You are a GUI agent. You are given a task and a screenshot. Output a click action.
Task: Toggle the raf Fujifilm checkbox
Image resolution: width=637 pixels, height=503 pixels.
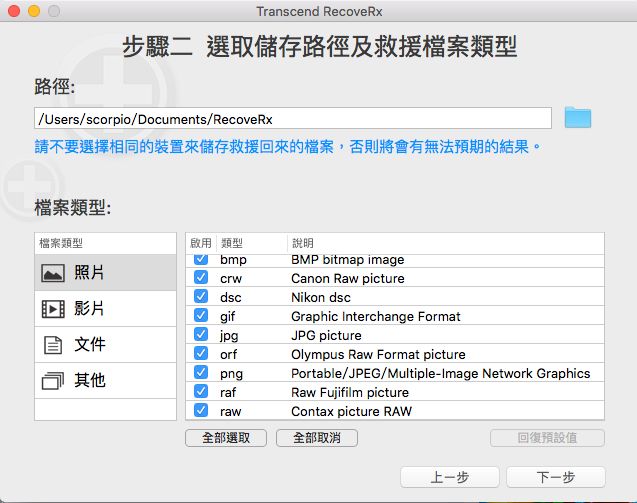tap(201, 392)
